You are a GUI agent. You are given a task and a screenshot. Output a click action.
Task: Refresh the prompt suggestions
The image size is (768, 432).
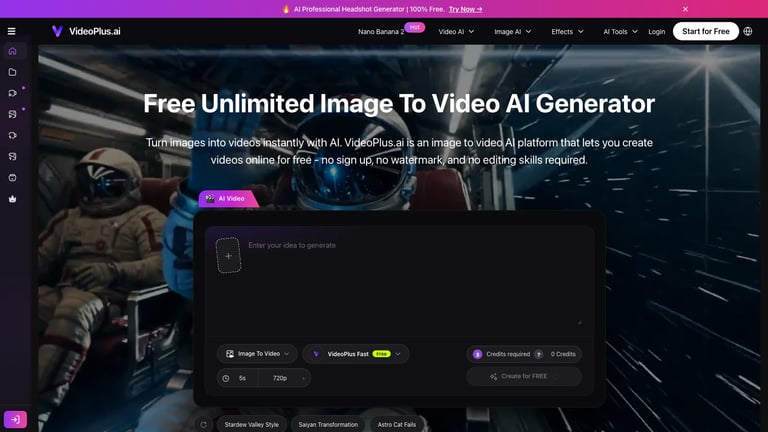point(204,425)
